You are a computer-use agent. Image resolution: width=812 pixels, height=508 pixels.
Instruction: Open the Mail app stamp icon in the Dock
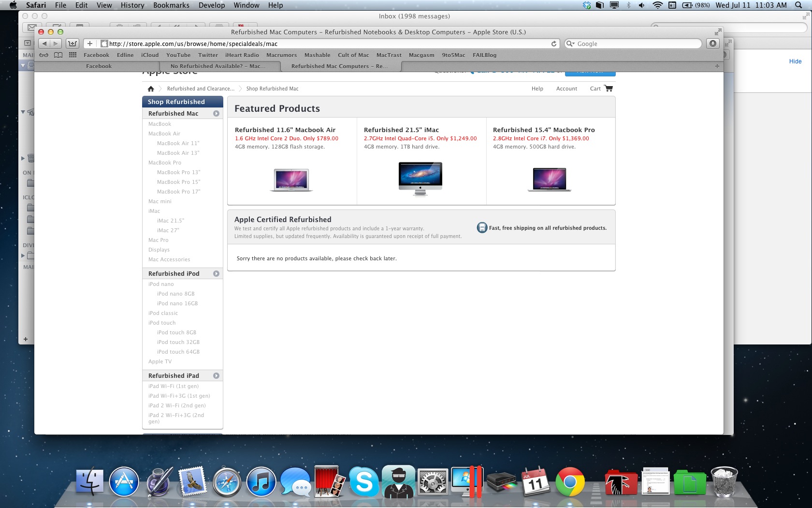[x=192, y=482]
